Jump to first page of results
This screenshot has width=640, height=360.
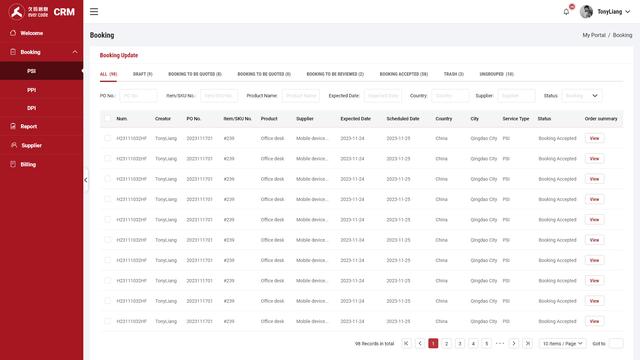click(406, 343)
